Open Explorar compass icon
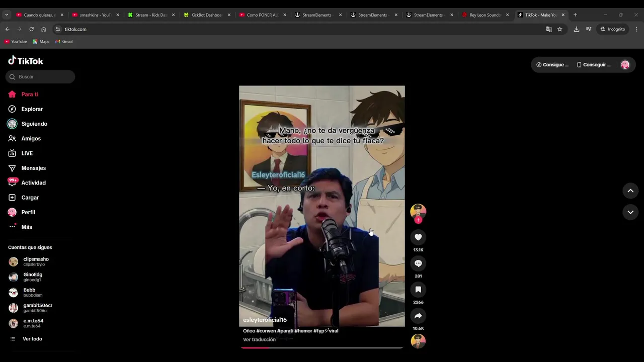The height and width of the screenshot is (362, 644). pos(12,109)
